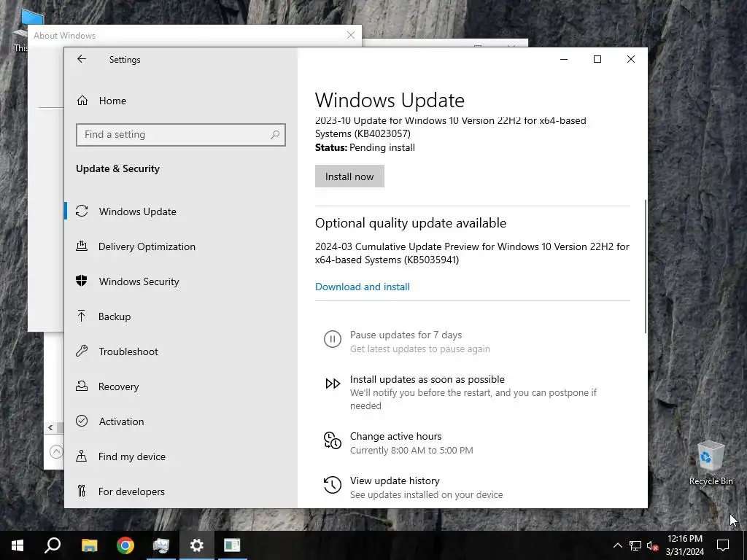Viewport: 747px width, 560px height.
Task: Switch to Settings gear in the taskbar
Action: (x=197, y=545)
